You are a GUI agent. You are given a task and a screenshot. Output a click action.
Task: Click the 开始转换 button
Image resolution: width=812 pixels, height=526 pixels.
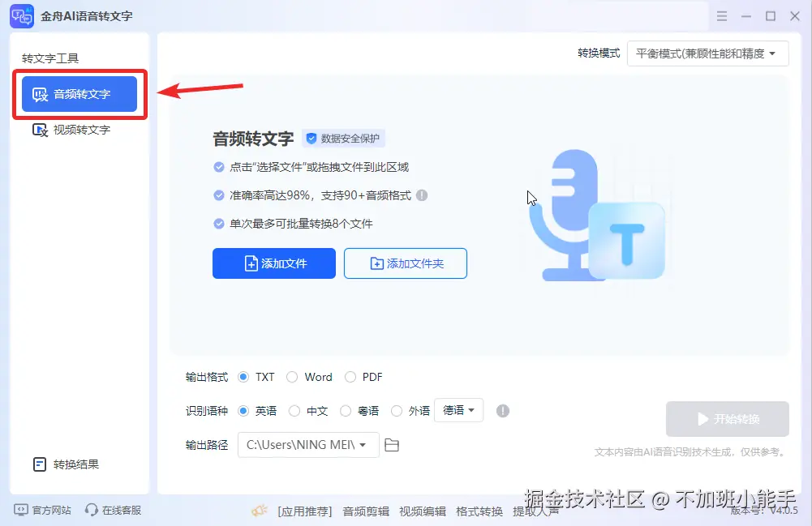[727, 419]
